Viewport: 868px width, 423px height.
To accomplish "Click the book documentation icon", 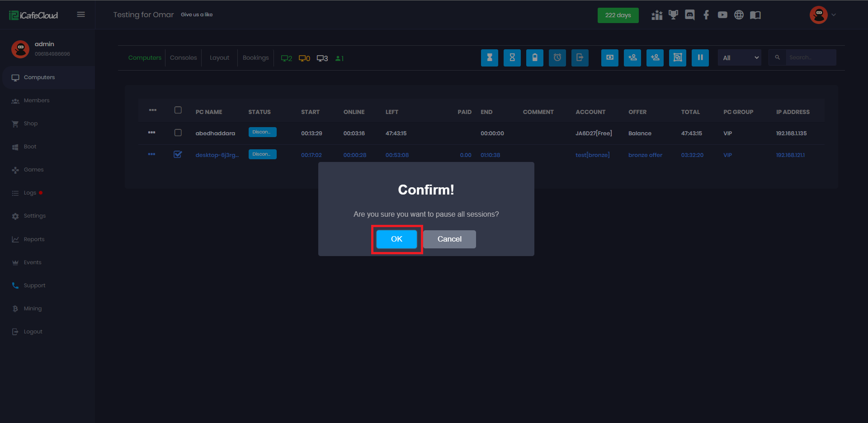I will [755, 15].
